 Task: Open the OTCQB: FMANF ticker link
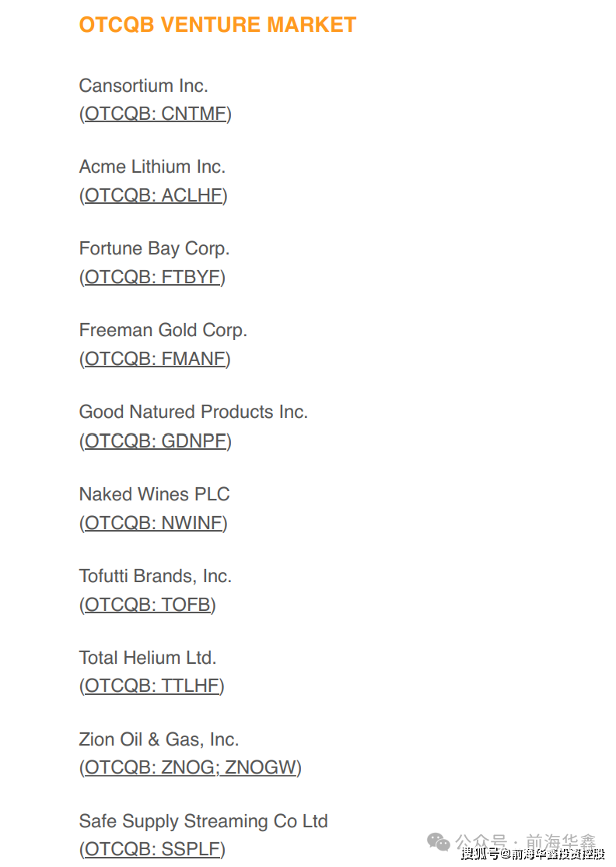pyautogui.click(x=155, y=359)
